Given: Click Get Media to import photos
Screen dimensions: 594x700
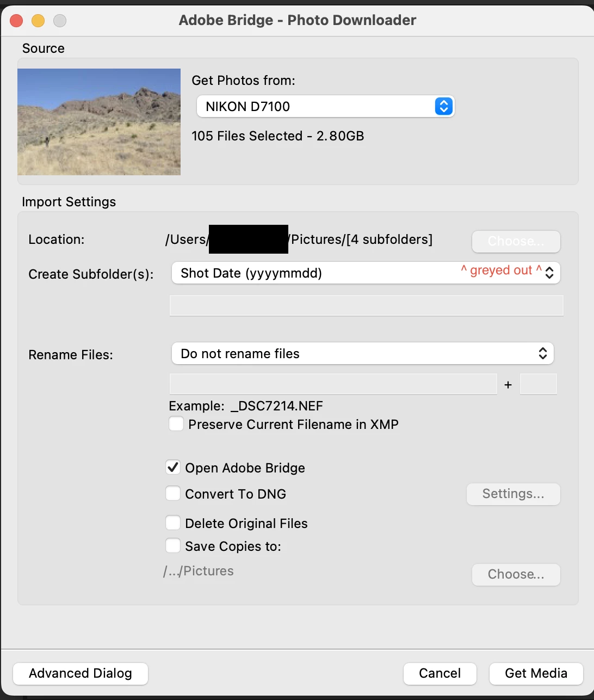Looking at the screenshot, I should coord(536,673).
